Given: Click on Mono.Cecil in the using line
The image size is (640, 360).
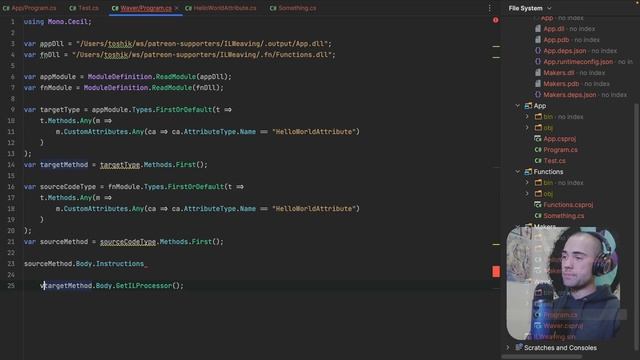Looking at the screenshot, I should [68, 22].
